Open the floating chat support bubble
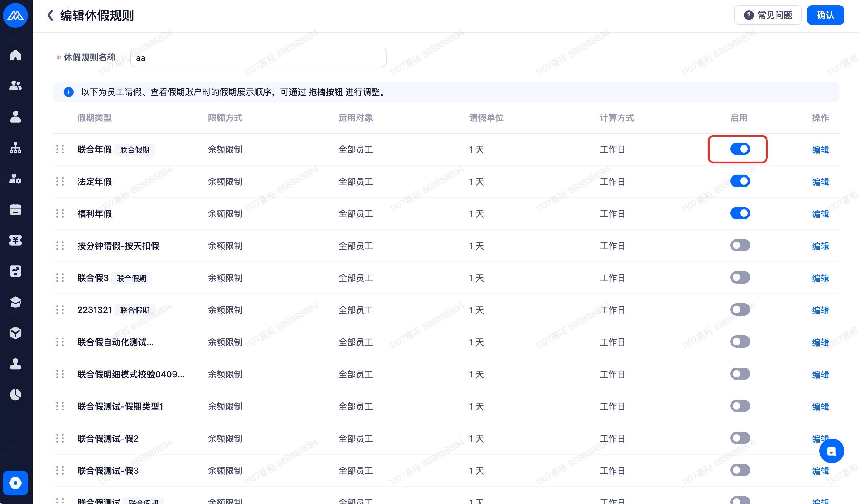859x504 pixels. click(831, 451)
